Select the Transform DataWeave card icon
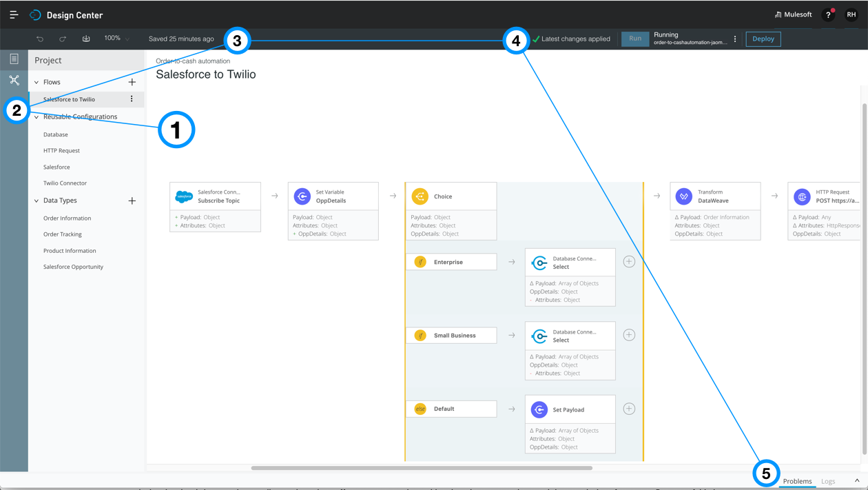The width and height of the screenshot is (868, 490). (683, 196)
